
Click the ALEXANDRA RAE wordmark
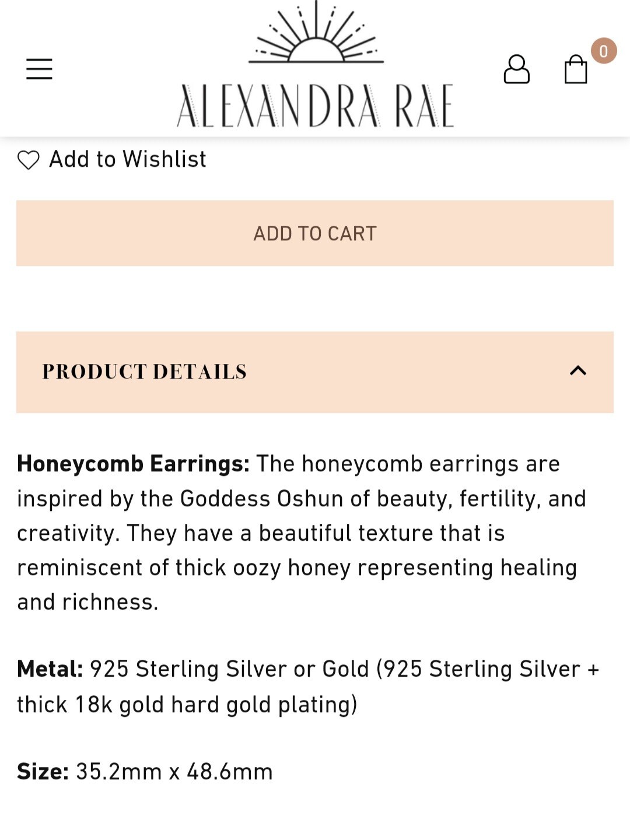pyautogui.click(x=315, y=106)
